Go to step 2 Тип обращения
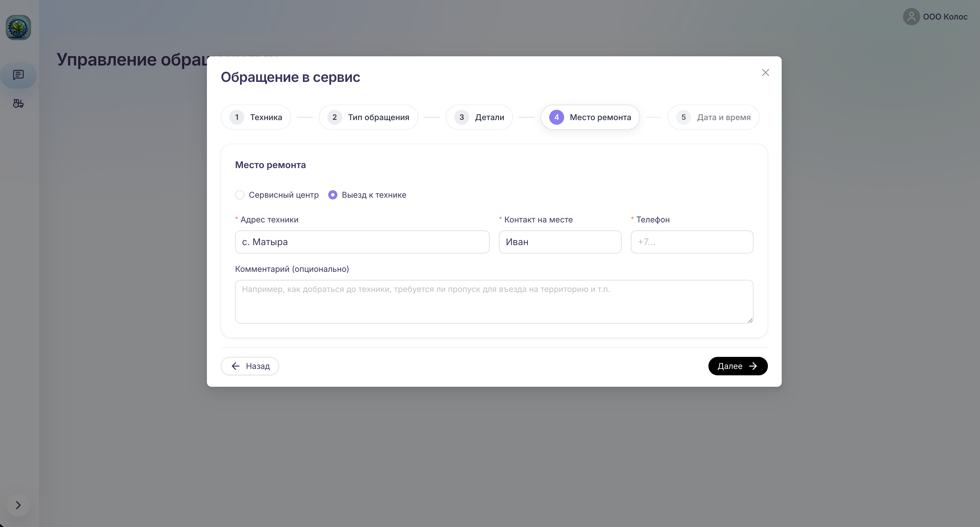The height and width of the screenshot is (527, 980). (x=368, y=117)
